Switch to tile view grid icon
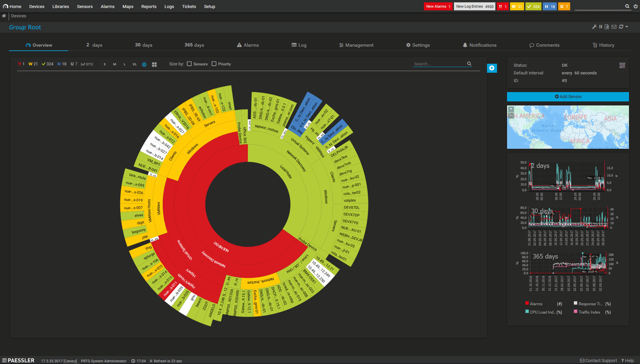The width and height of the screenshot is (640, 364). click(x=154, y=64)
